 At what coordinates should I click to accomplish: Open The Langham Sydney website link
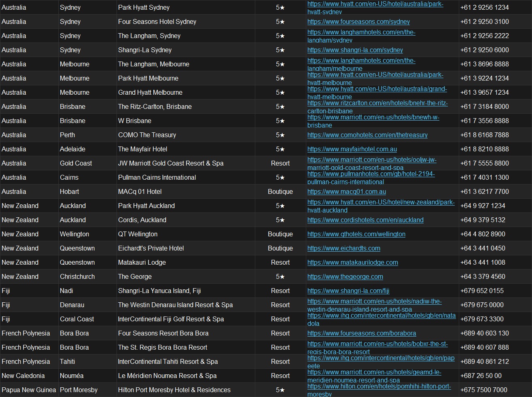pyautogui.click(x=361, y=36)
